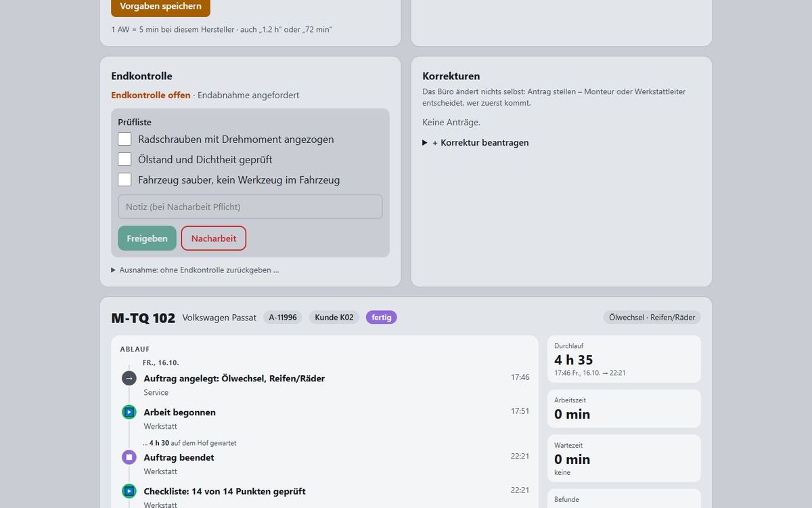
Task: Expand Korrektur beantragen section
Action: (476, 143)
